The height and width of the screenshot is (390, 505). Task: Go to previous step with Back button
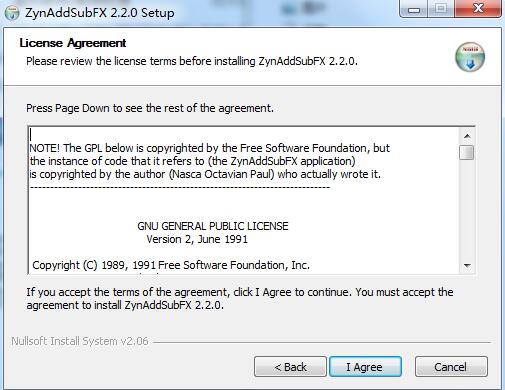click(x=290, y=367)
